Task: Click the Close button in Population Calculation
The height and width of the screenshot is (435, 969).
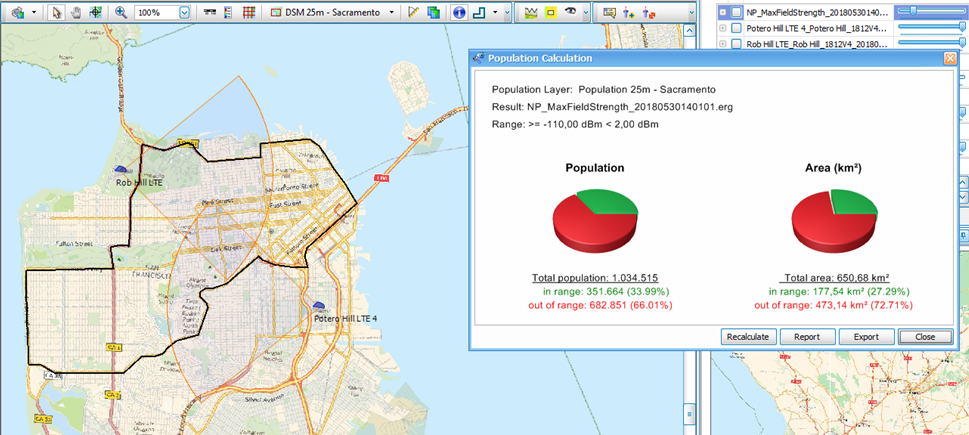Action: click(925, 337)
